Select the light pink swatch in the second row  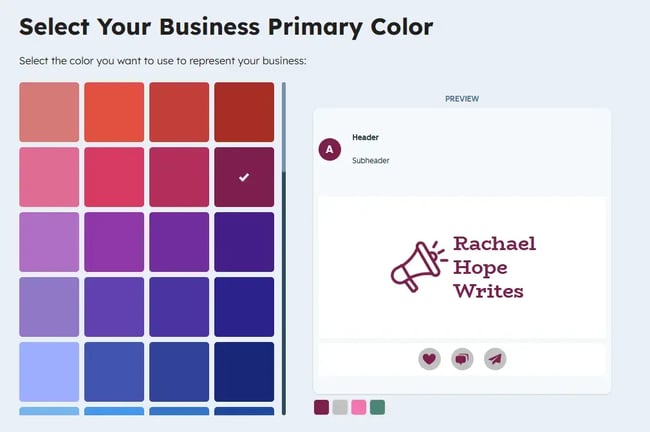point(49,177)
